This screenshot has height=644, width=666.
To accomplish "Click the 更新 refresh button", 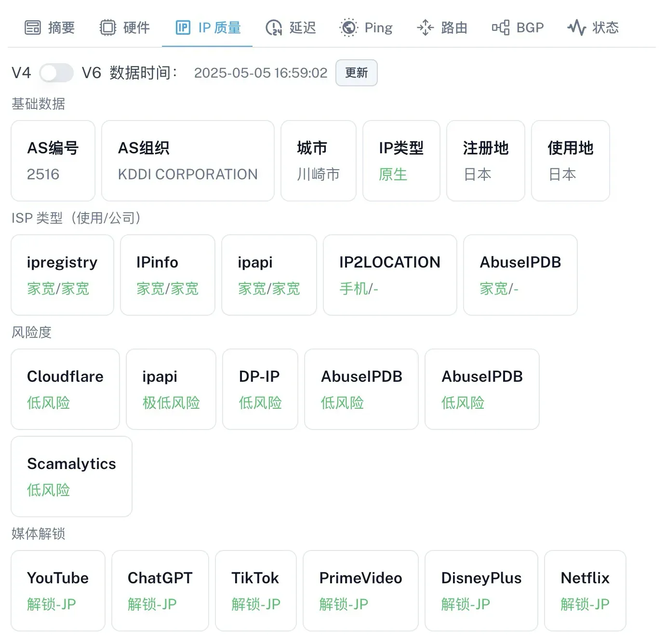I will (357, 73).
